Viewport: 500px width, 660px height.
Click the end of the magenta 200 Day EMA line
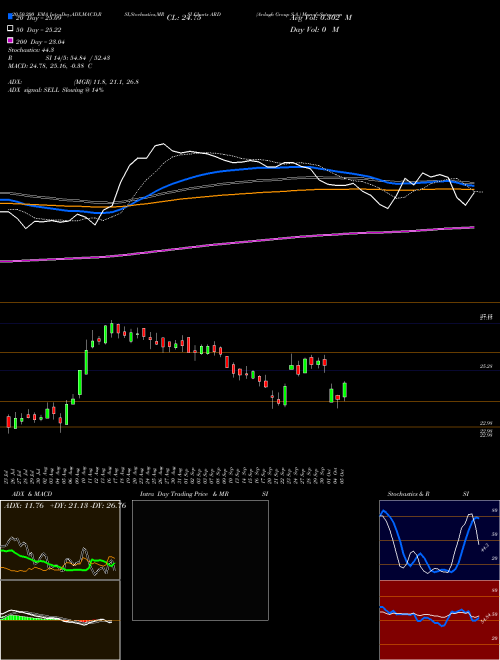(474, 227)
